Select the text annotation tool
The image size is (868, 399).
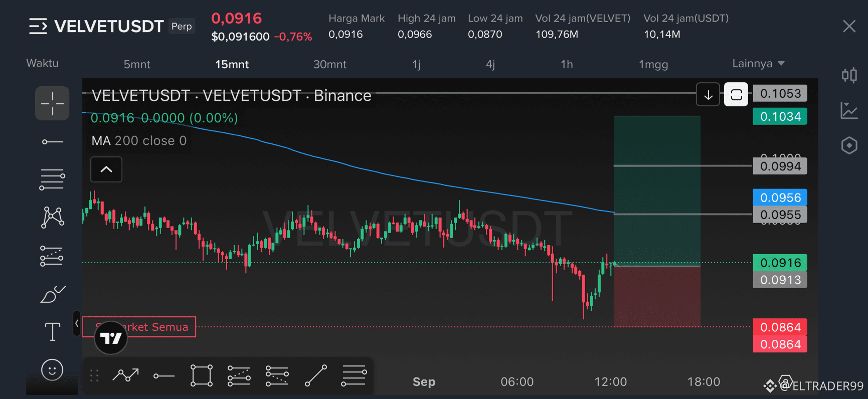pyautogui.click(x=52, y=331)
